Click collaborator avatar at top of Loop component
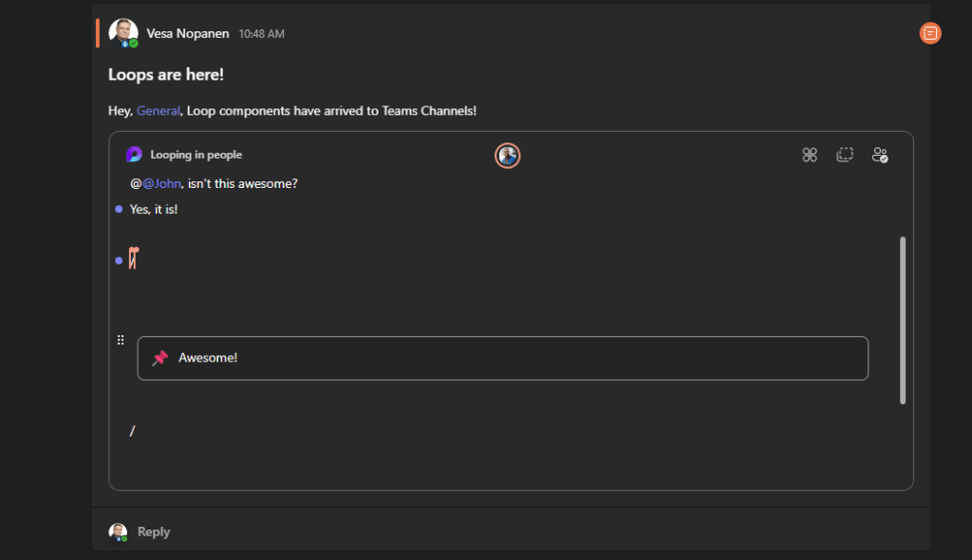 (x=508, y=156)
